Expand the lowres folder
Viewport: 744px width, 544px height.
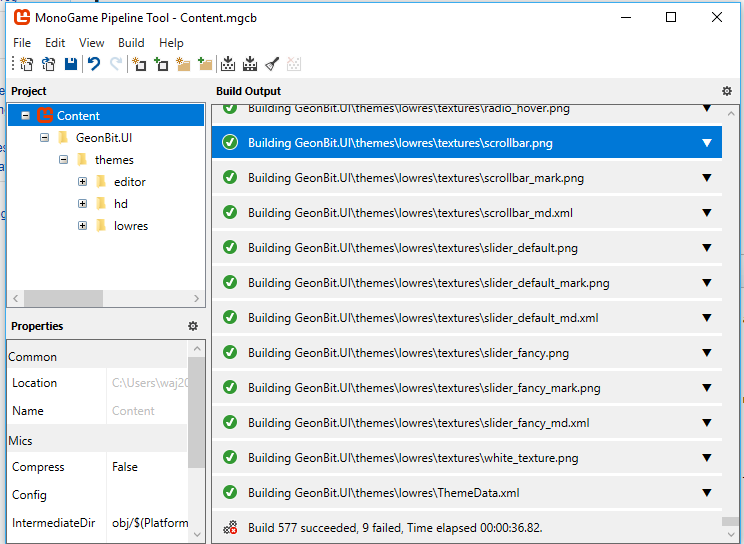point(83,225)
